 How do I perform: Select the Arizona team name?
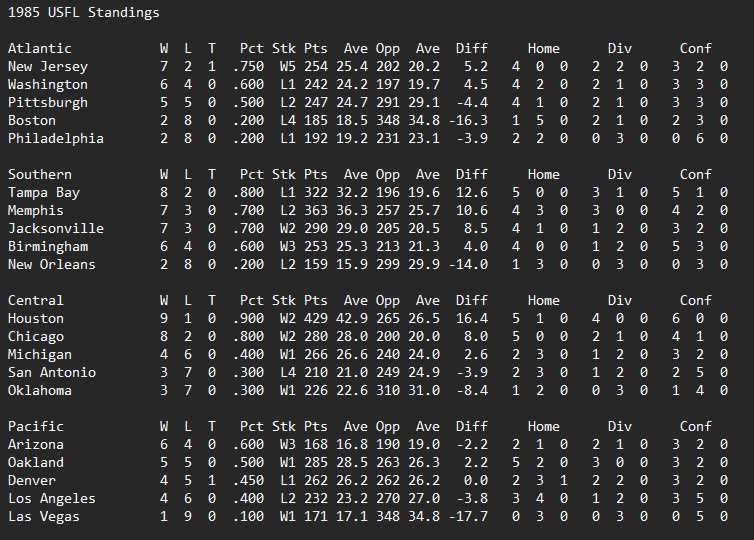tap(36, 444)
